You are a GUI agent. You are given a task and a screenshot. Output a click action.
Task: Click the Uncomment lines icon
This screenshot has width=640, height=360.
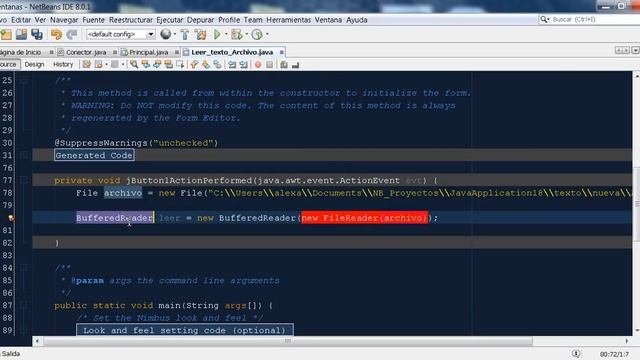[296, 64]
